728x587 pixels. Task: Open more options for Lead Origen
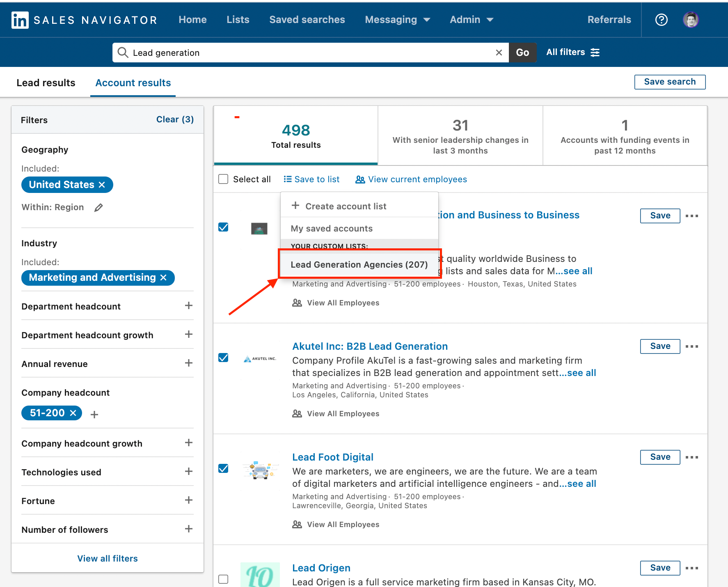[x=692, y=568]
